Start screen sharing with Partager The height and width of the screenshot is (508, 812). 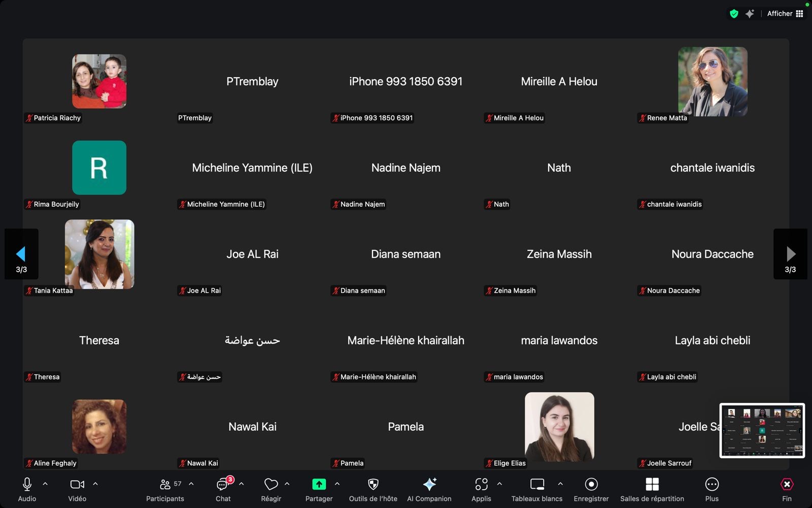point(319,485)
